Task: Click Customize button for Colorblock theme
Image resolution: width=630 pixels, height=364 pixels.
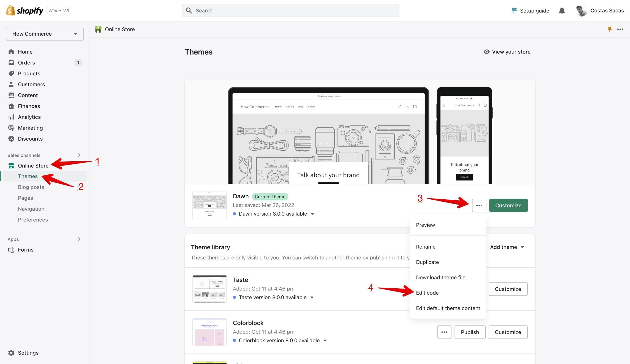Action: pos(508,332)
